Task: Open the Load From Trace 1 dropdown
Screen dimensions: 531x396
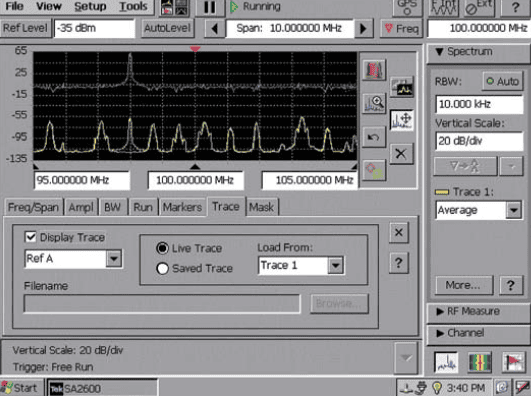Action: pyautogui.click(x=336, y=265)
